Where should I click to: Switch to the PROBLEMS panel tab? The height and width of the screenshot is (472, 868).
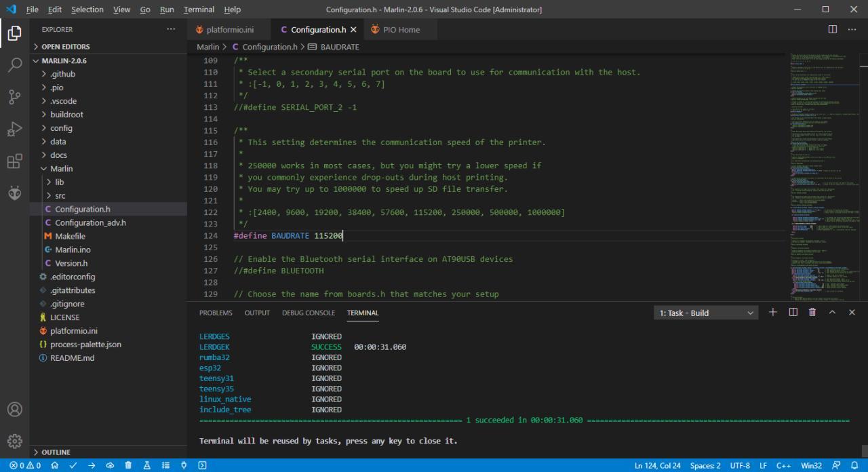point(216,313)
